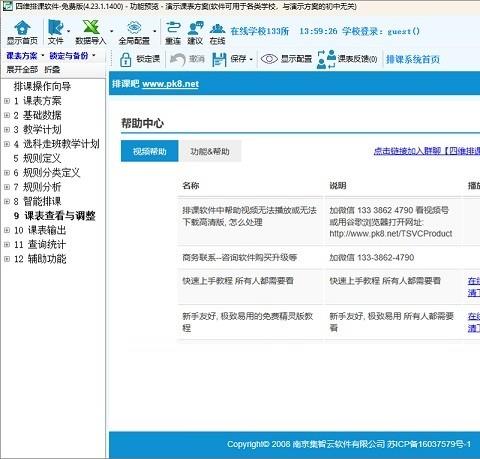Screen dimensions: 480x459
Task: Switch to the 视频帮助 tab
Action: [149, 151]
